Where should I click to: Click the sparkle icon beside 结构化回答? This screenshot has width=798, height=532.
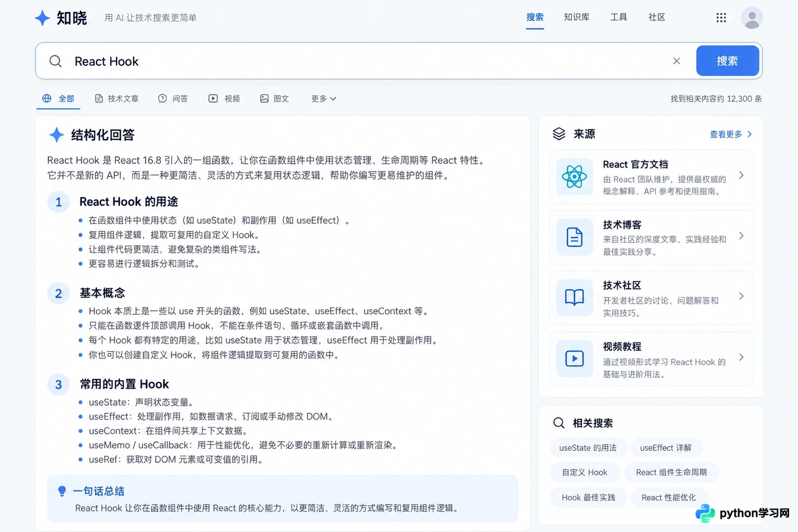pos(57,135)
